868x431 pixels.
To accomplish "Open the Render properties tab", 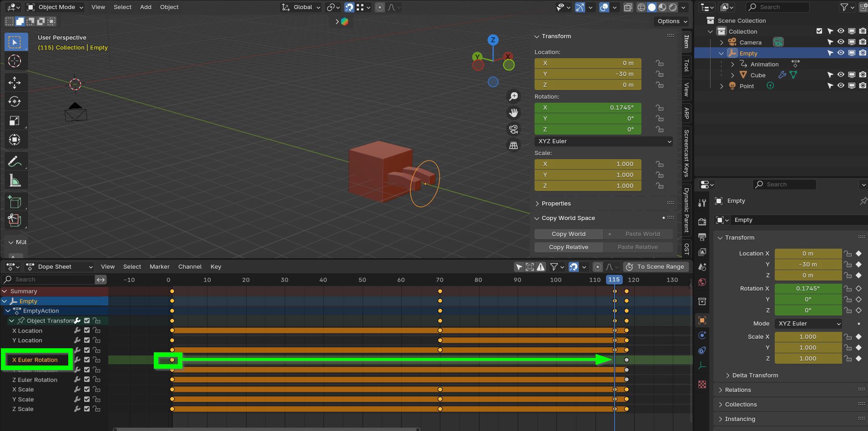I will coord(702,222).
